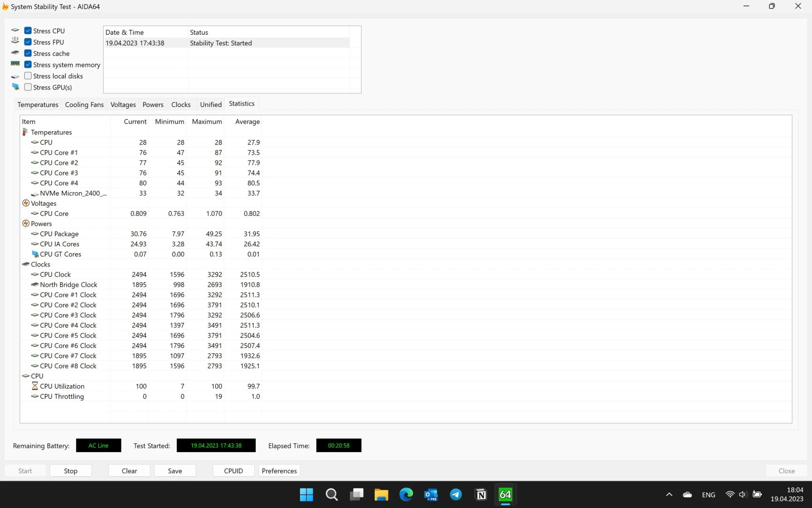Click the Voltages lightning icon

pos(25,203)
